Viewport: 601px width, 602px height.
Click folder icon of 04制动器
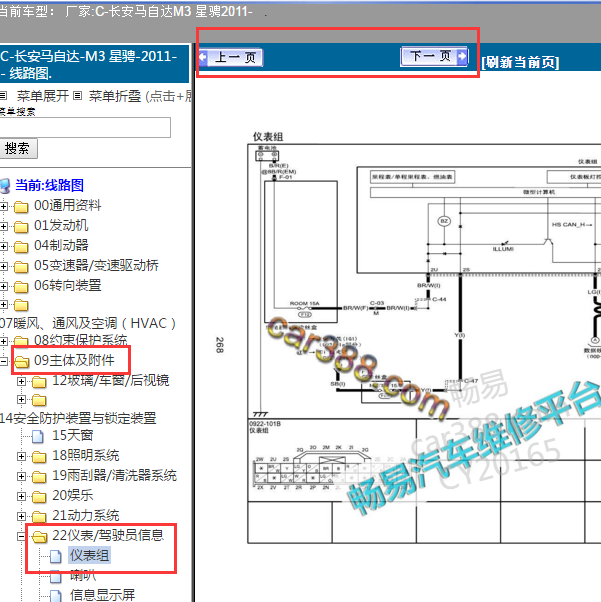(x=21, y=247)
